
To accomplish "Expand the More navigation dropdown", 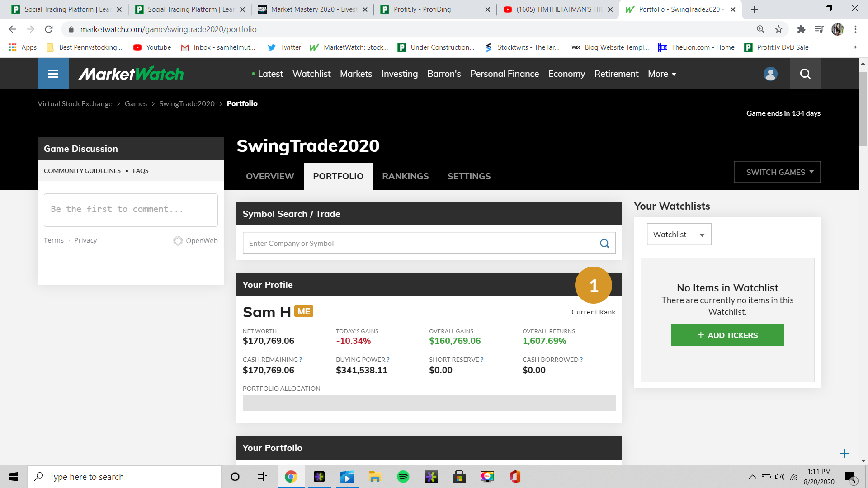I will click(662, 74).
